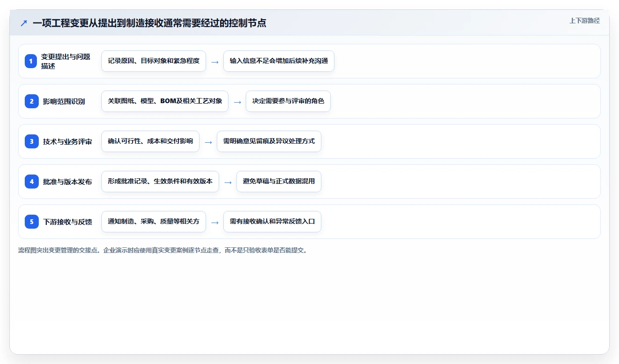Click the 通知制造、采购、质量等相关方 box
Viewport: 619px width, 364px height.
(154, 222)
